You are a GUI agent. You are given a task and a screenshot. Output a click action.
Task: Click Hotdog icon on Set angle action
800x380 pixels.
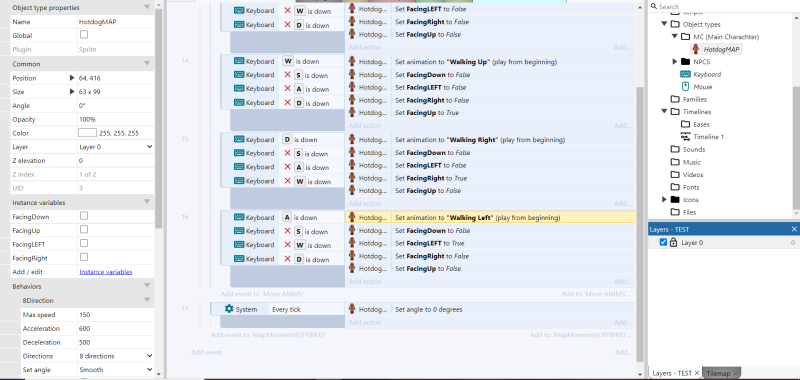352,309
